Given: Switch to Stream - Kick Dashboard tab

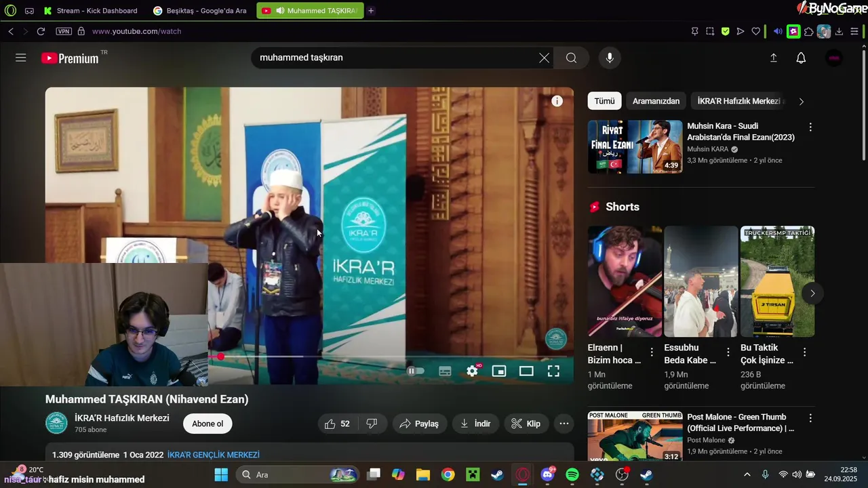Looking at the screenshot, I should (x=92, y=11).
